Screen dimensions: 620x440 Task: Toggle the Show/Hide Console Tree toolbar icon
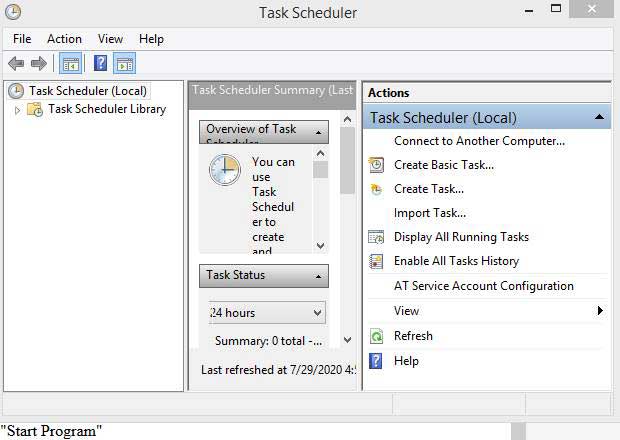(71, 63)
